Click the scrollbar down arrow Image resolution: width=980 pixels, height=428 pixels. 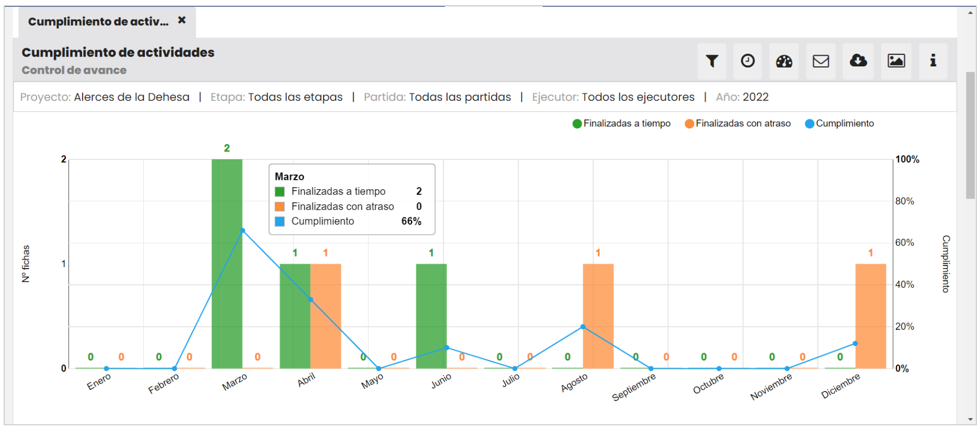[x=971, y=419]
